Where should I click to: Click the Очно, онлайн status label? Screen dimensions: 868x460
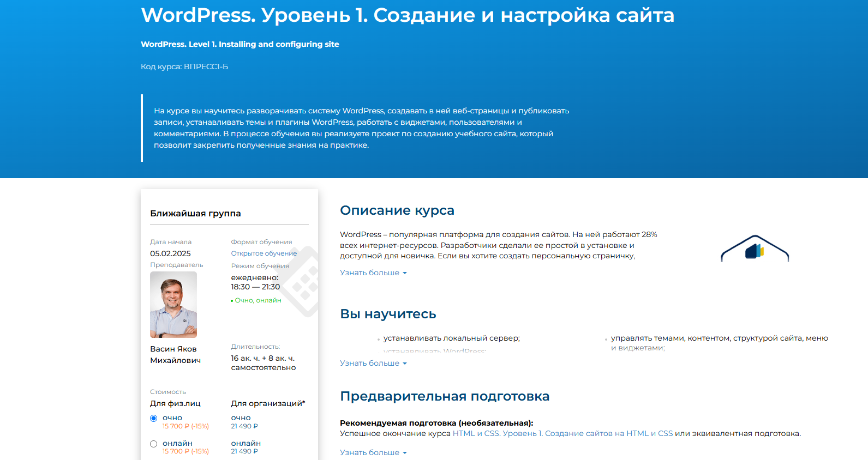pyautogui.click(x=258, y=300)
